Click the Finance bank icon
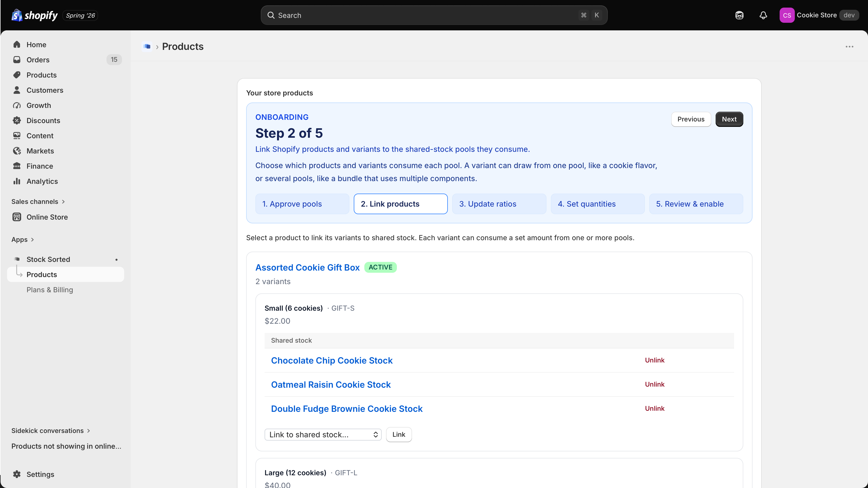The width and height of the screenshot is (868, 488). (x=17, y=166)
